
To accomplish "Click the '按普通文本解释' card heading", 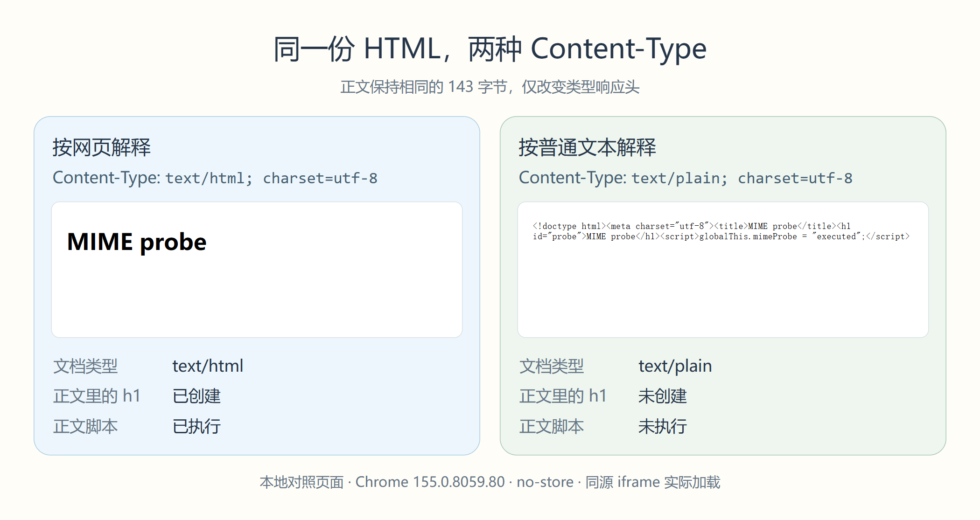I will coord(587,147).
